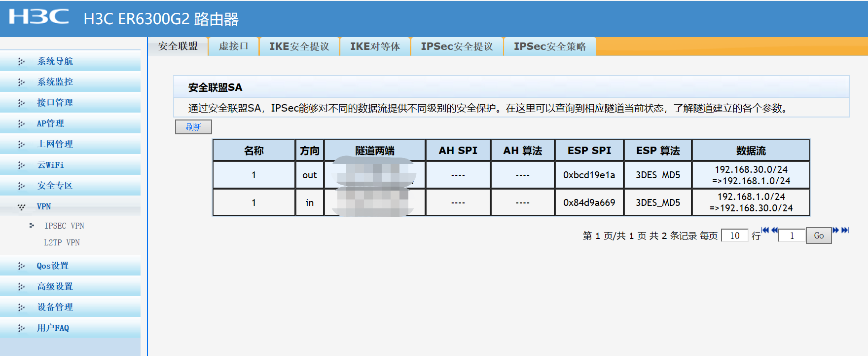This screenshot has height=356, width=868.
Task: Click 3DES_MD5 in the out row
Action: [x=658, y=175]
